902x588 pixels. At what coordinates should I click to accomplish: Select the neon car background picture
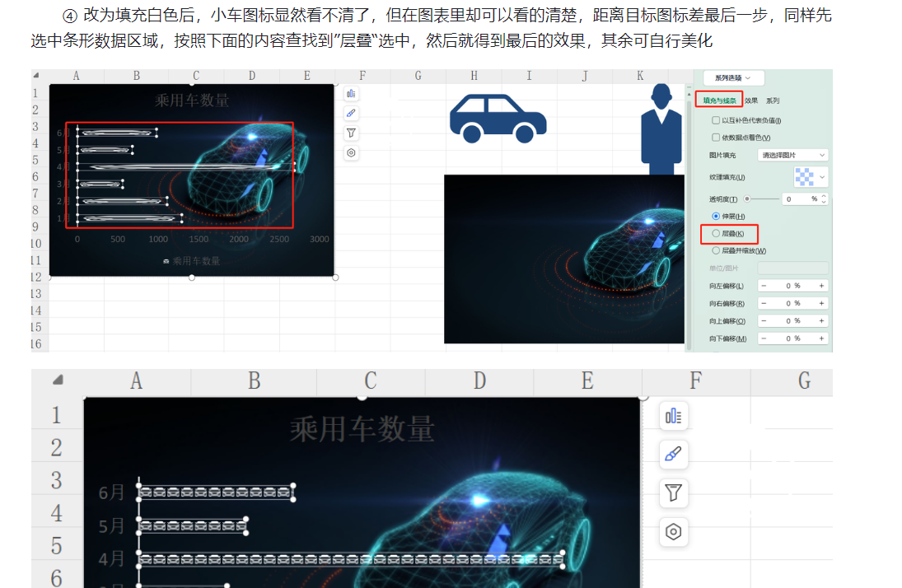pyautogui.click(x=564, y=259)
